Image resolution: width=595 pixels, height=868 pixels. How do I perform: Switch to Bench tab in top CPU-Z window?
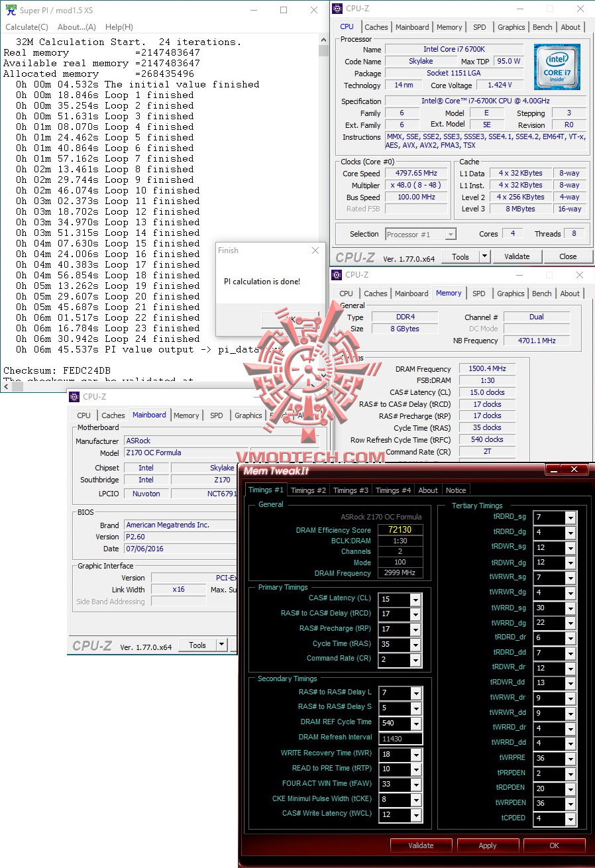click(x=542, y=27)
